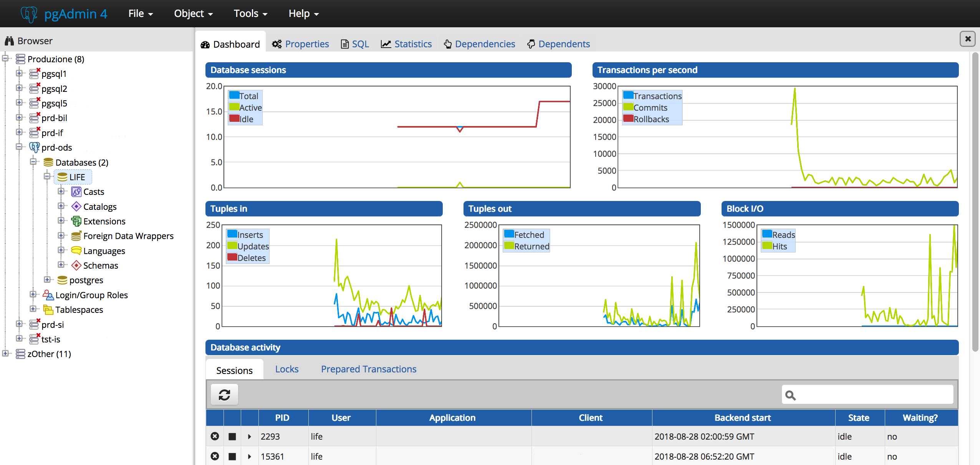
Task: Select the Sessions activity tab
Action: tap(234, 370)
